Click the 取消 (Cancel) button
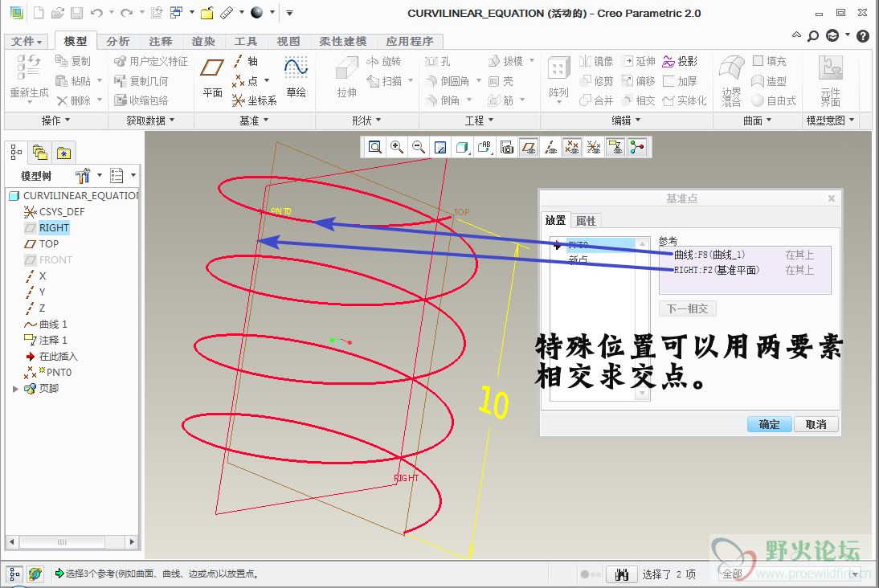879x588 pixels. point(816,424)
